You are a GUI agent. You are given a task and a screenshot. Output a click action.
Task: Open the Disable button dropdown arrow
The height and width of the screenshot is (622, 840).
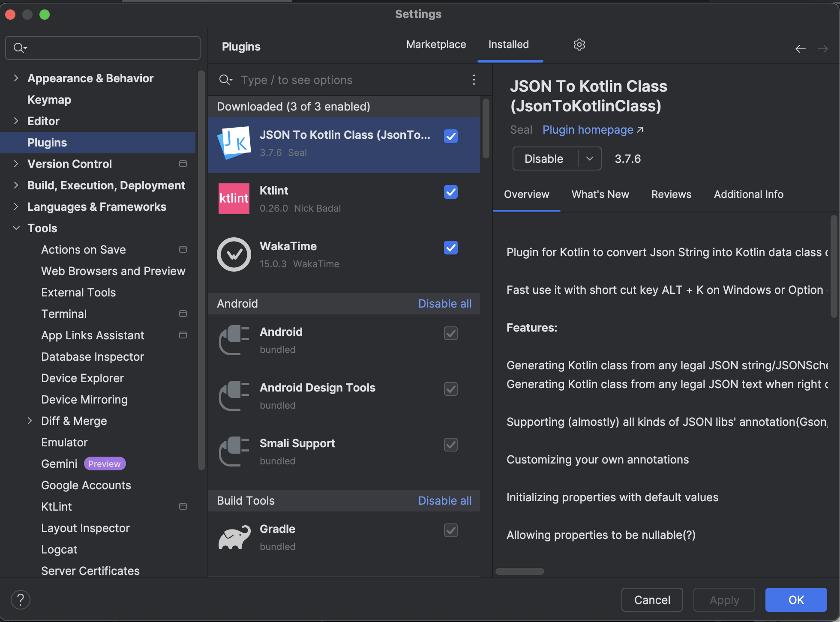pos(590,158)
